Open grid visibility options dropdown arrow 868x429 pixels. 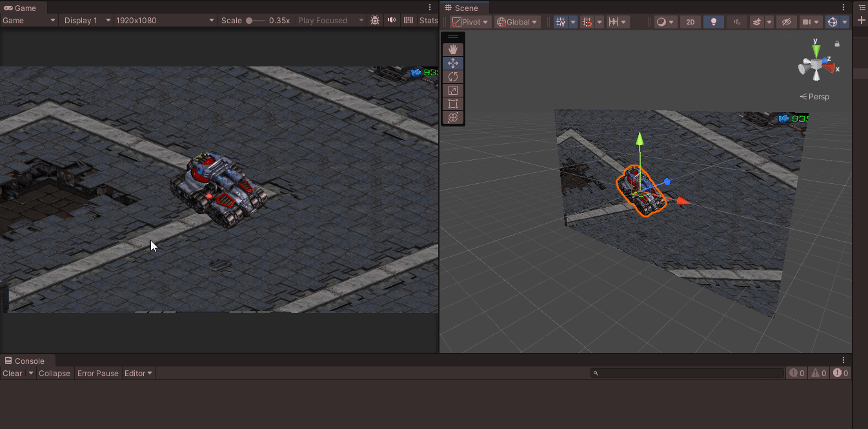pyautogui.click(x=573, y=22)
